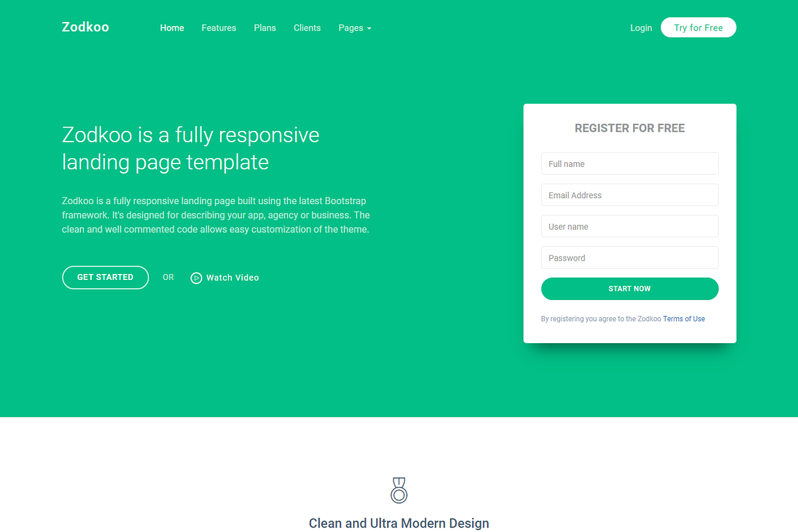798x532 pixels.
Task: Click the Watch Video play icon
Action: 196,277
